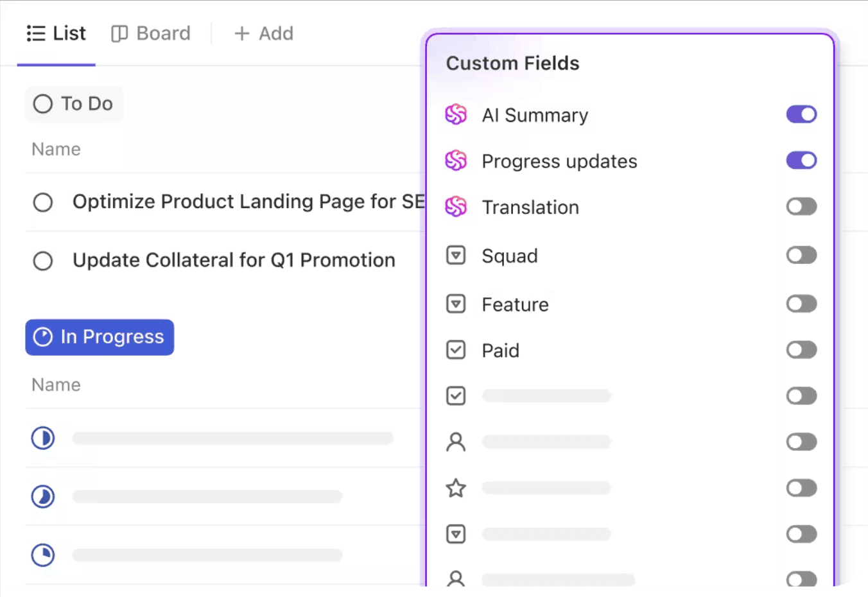Click the half-filled status icon of first In Progress task
868x597 pixels.
[x=43, y=438]
